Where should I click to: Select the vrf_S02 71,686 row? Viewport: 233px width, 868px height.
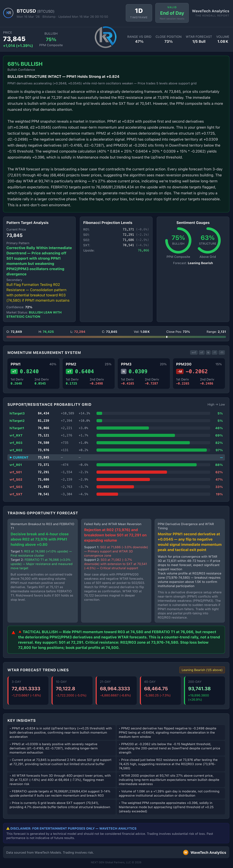coord(116,479)
